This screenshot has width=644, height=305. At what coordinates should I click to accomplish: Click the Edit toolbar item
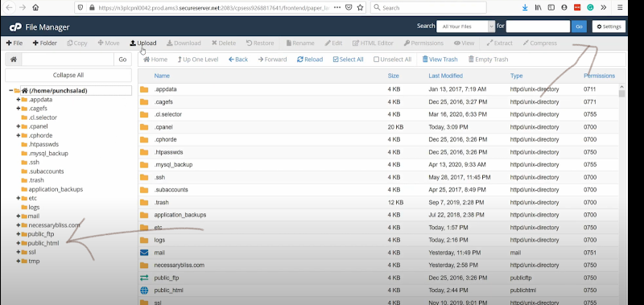pos(333,43)
